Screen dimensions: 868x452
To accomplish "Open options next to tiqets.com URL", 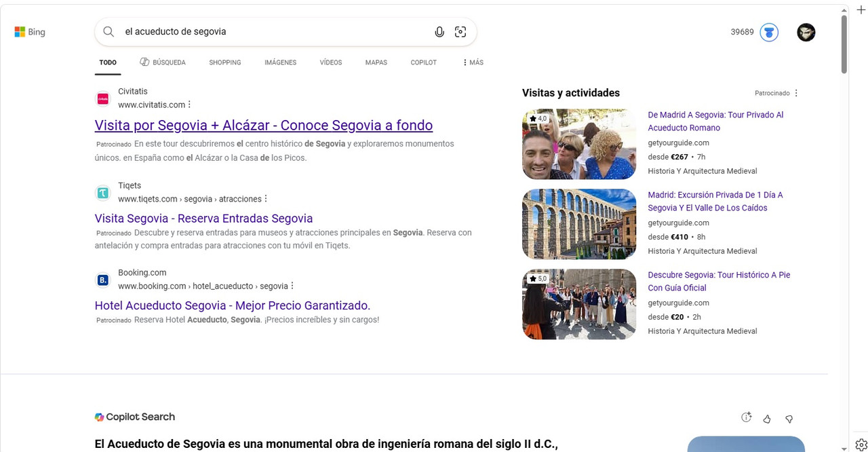I will pyautogui.click(x=266, y=199).
